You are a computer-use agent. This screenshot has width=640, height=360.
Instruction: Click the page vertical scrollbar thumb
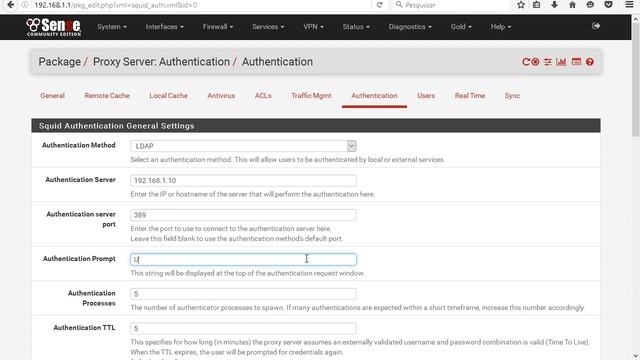point(636,80)
